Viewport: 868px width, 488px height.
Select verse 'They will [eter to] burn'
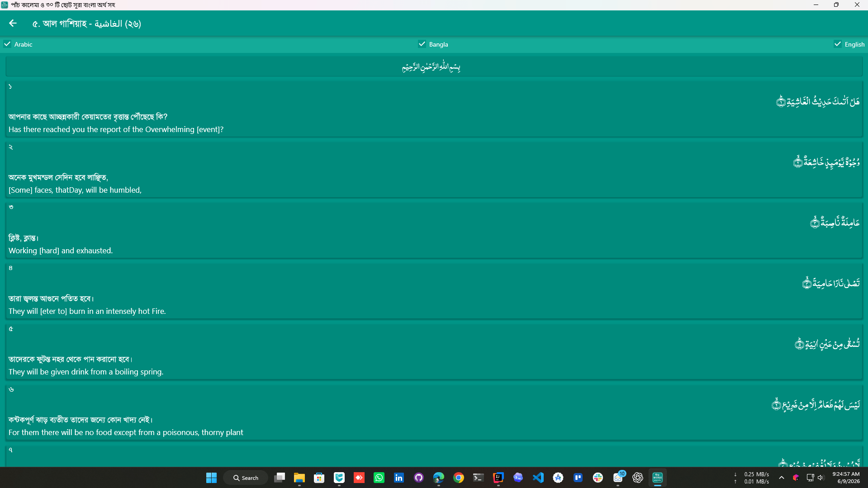tap(434, 291)
